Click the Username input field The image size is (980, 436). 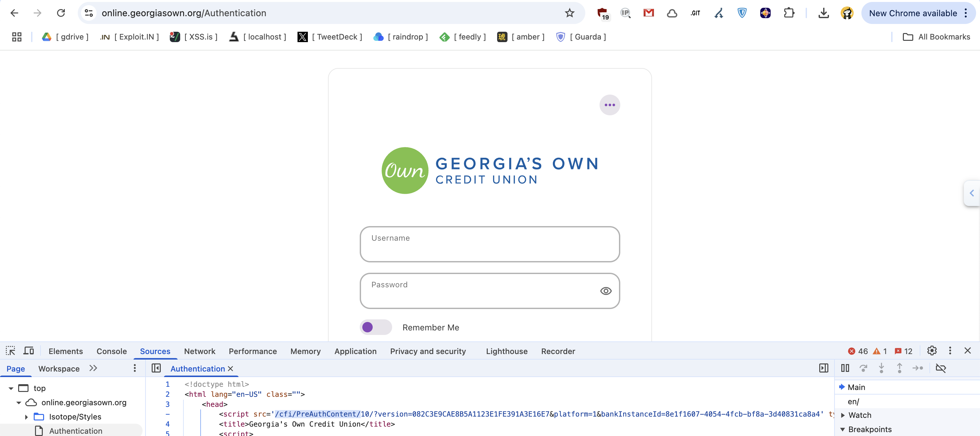(490, 245)
